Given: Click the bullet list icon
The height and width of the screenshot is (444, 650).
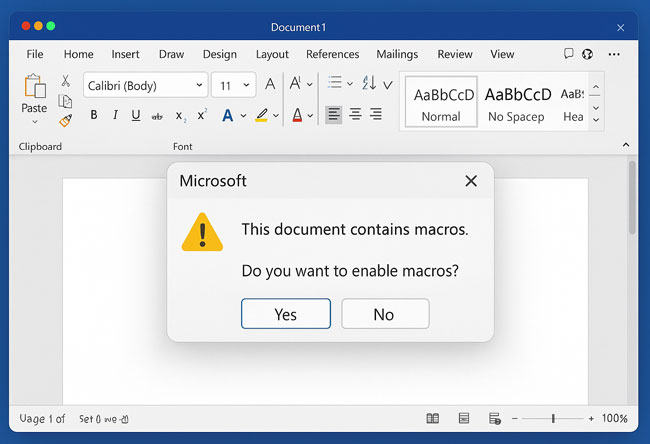Looking at the screenshot, I should click(335, 82).
